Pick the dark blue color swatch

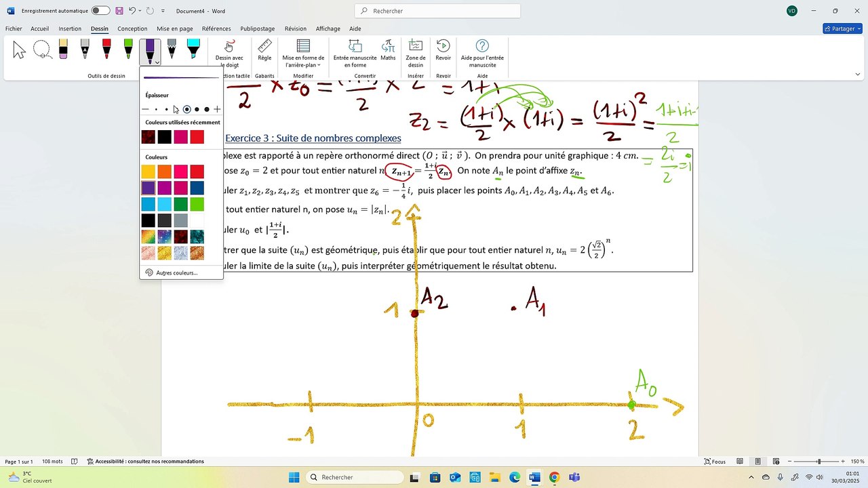point(197,188)
